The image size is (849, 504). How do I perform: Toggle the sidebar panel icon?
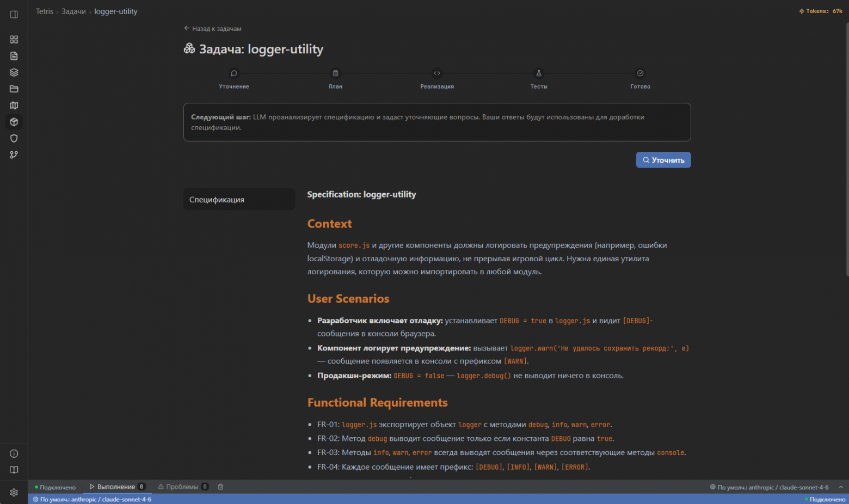pos(14,14)
